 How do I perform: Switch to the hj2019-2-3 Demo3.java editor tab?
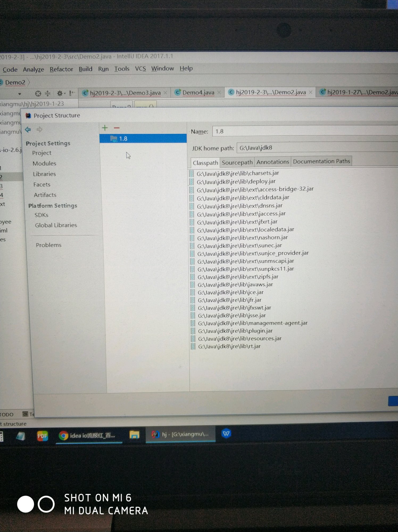pyautogui.click(x=125, y=93)
